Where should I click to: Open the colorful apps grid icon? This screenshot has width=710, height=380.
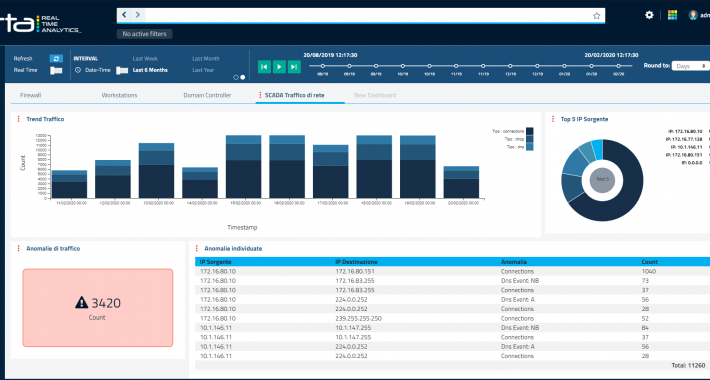coord(672,15)
